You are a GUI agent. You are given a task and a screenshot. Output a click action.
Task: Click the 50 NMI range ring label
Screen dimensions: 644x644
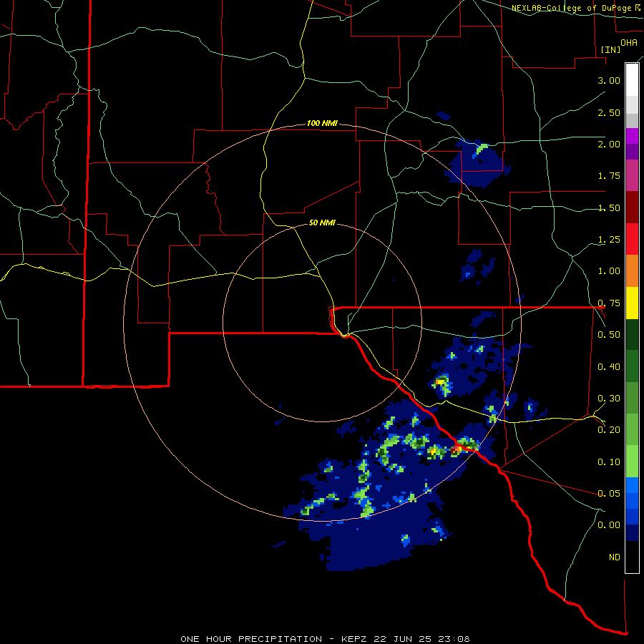(322, 223)
